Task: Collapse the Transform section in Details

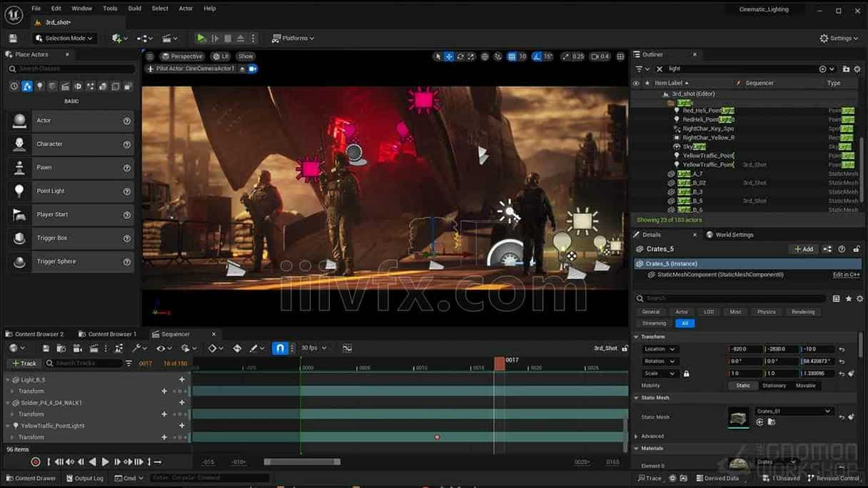Action: coord(636,337)
